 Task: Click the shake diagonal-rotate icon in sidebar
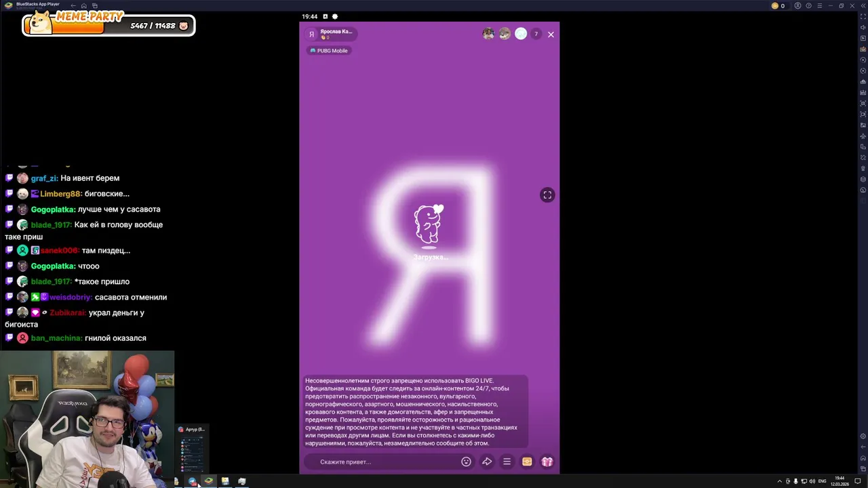pyautogui.click(x=863, y=157)
